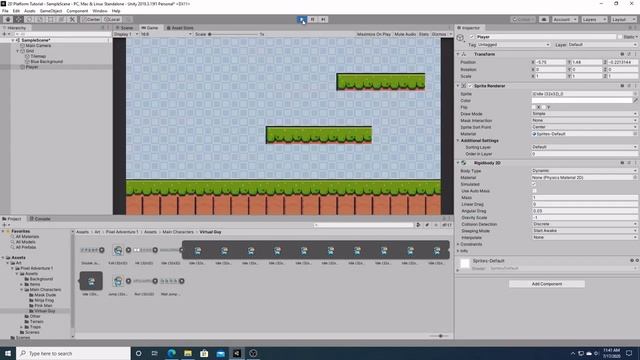Collapse the Sprite Renderer component
The width and height of the screenshot is (640, 360).
[458, 86]
